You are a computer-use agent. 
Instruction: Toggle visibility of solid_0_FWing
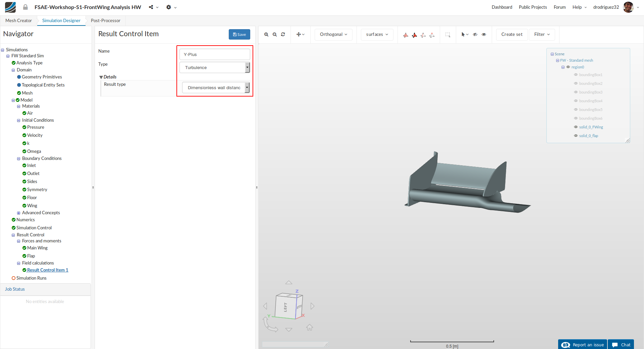click(576, 127)
